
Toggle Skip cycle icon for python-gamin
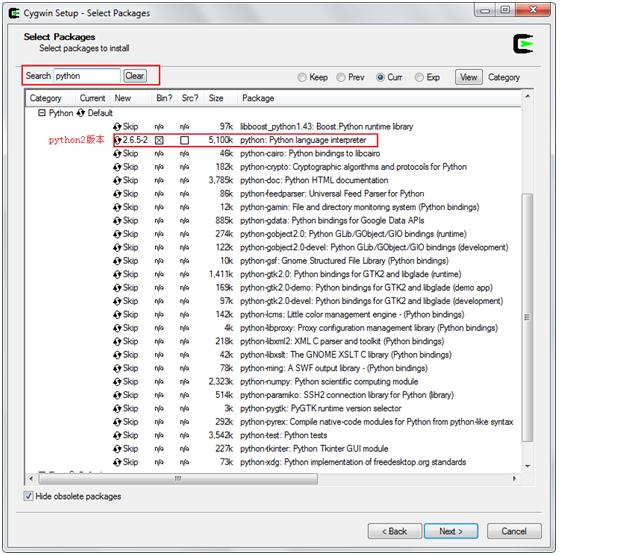coord(118,207)
